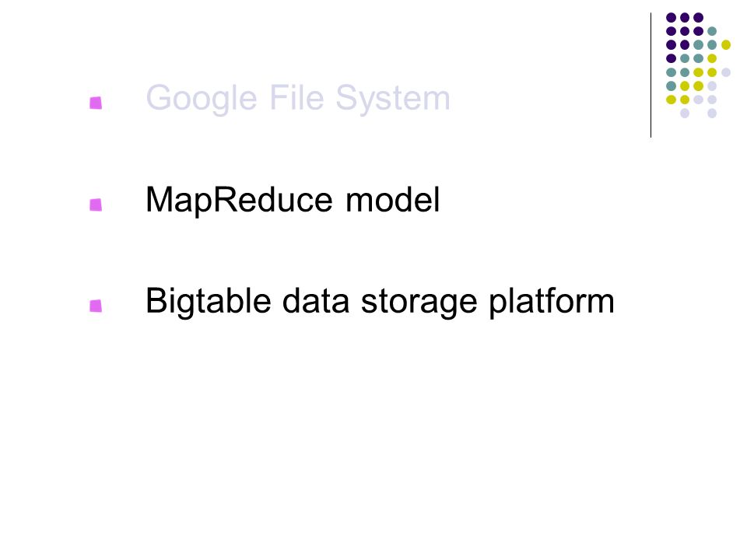Click the word "model" in second bullet
747x560 pixels.
click(392, 200)
